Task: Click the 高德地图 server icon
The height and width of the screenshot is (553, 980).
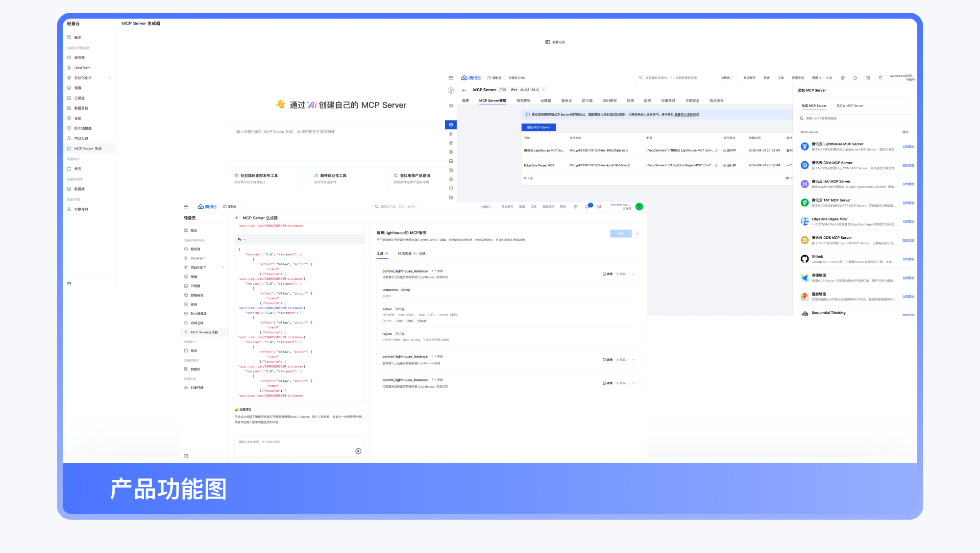Action: [805, 278]
